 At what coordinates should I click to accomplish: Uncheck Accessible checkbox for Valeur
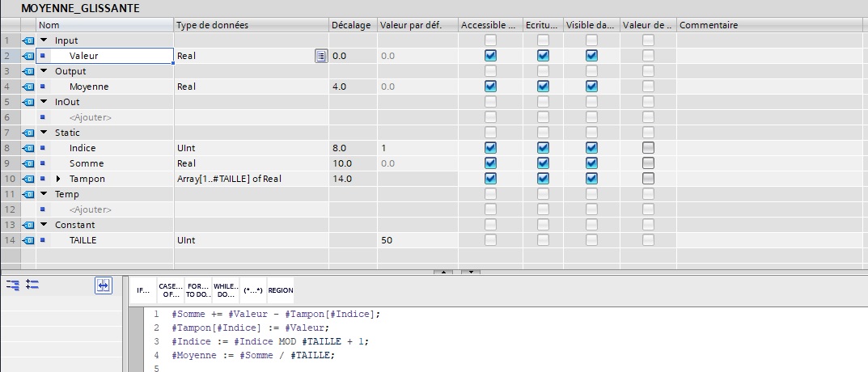pos(490,56)
